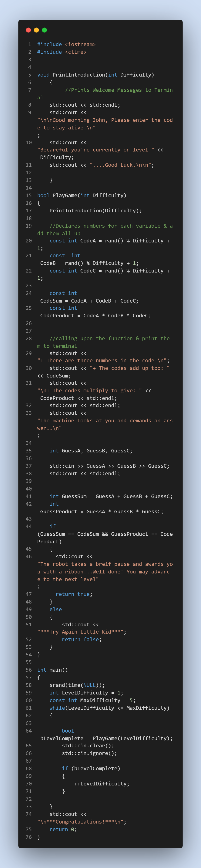Select the else keyword on line 49

(55, 609)
